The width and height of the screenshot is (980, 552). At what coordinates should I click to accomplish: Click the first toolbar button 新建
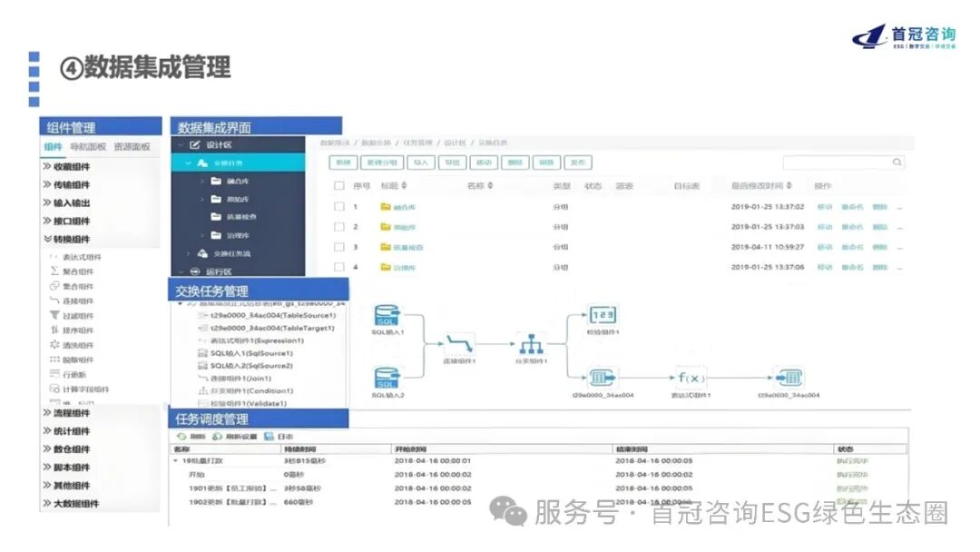tap(343, 163)
